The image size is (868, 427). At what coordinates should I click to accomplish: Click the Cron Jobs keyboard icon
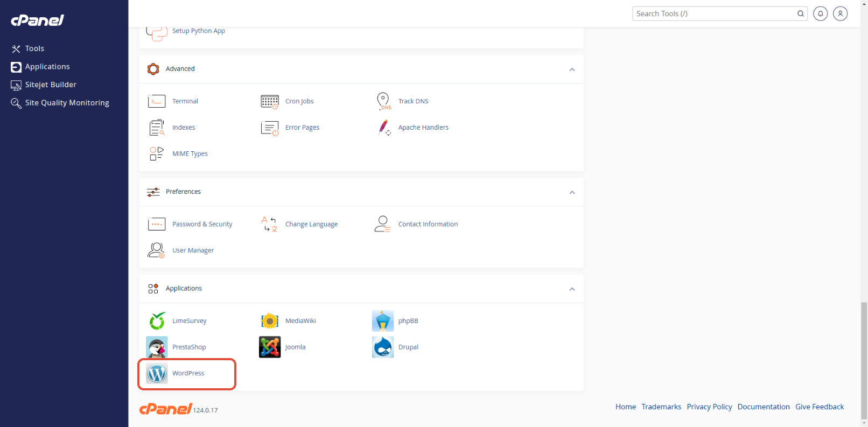[x=270, y=101]
